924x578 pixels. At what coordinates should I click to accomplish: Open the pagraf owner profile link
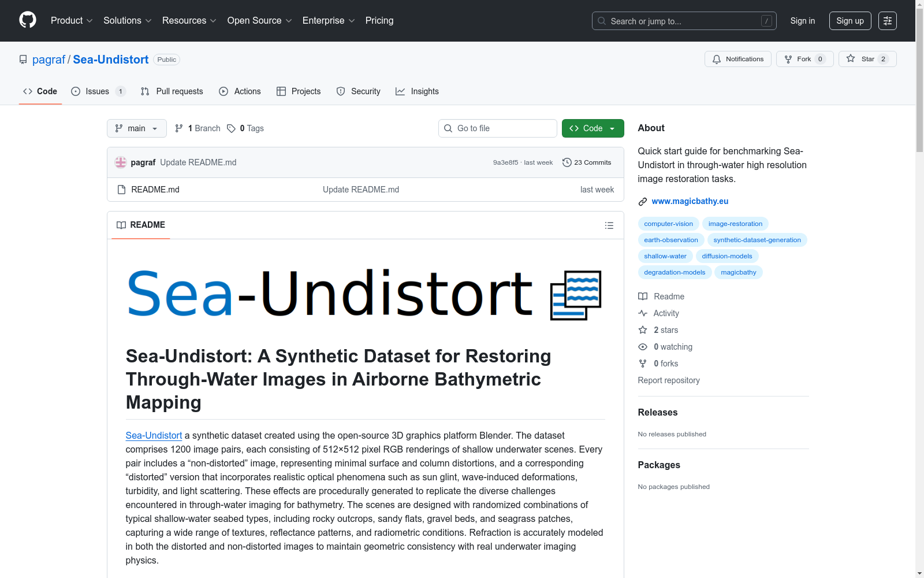pos(49,60)
